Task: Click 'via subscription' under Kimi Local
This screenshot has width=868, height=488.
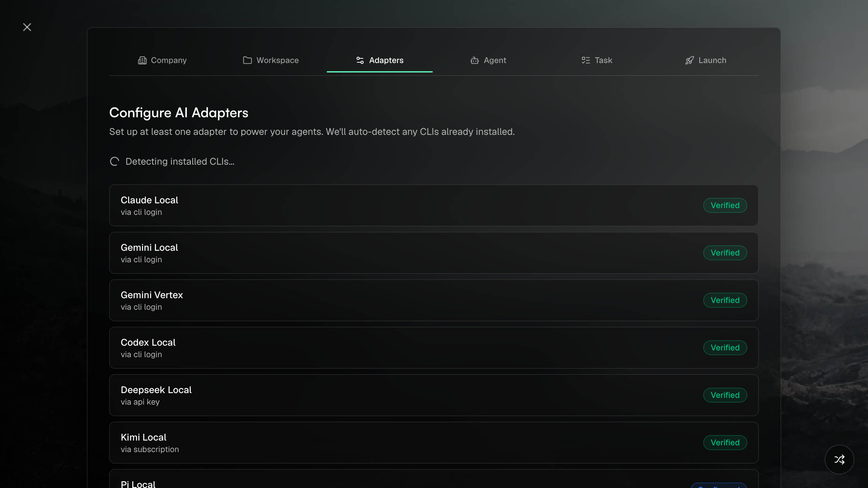Action: click(x=150, y=449)
